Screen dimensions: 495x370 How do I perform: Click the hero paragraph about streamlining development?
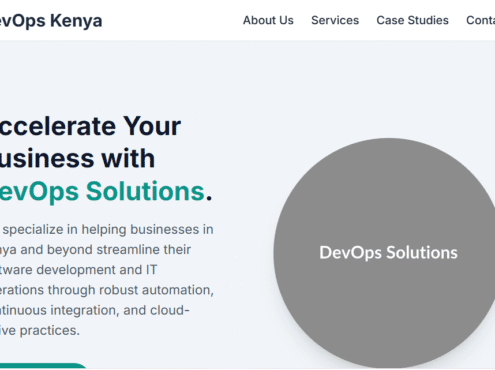tap(107, 280)
